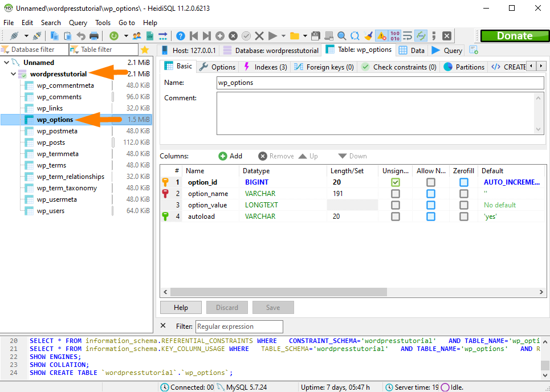
Task: Open dropdown arrow beside session manager icon
Action: [26, 36]
